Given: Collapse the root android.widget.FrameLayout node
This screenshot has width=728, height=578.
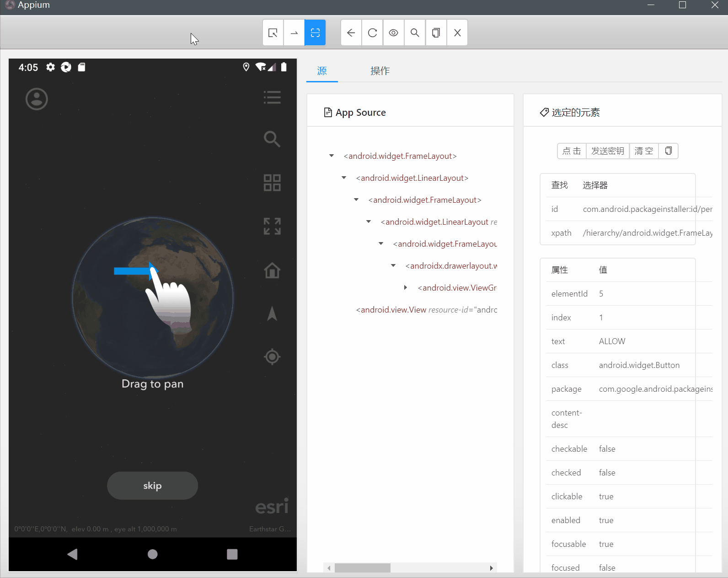Looking at the screenshot, I should point(332,156).
